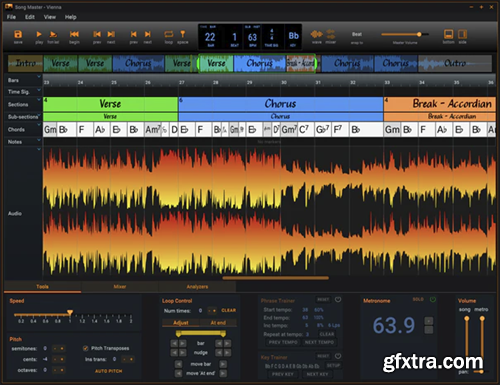Click the second prev bar icon
The image size is (500, 385).
(134, 34)
